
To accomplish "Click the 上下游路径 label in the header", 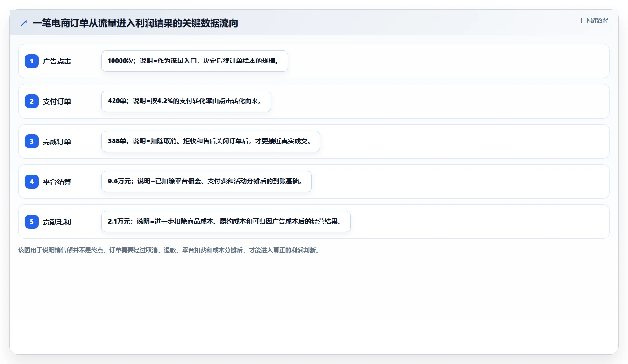I will (593, 21).
